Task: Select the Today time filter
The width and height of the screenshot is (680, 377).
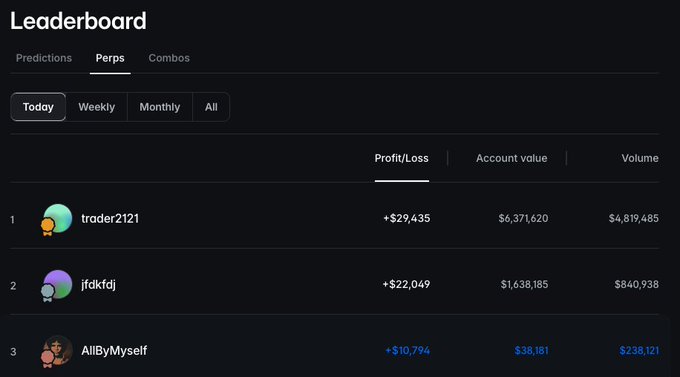Action: click(x=38, y=107)
